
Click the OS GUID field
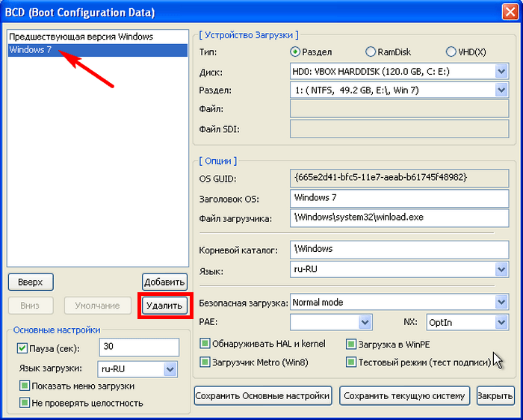pyautogui.click(x=399, y=178)
